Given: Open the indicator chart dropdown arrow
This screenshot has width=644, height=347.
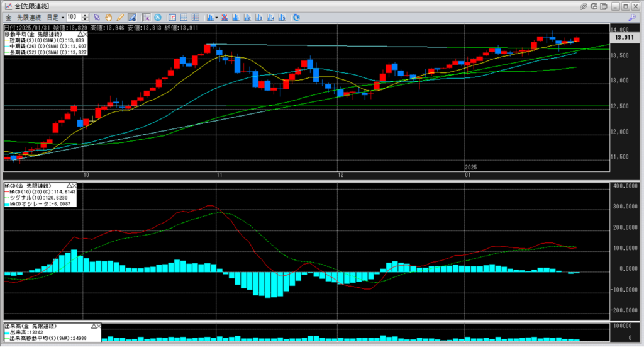Looking at the screenshot, I should tap(216, 17).
